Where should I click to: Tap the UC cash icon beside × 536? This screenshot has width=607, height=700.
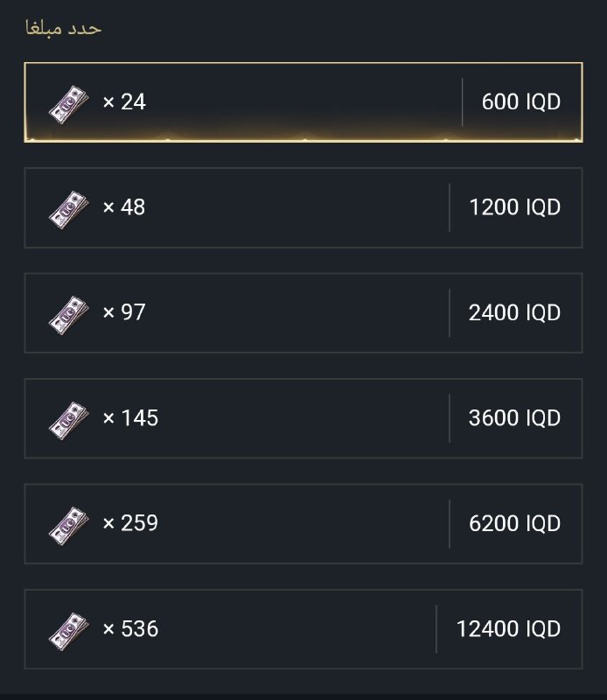(69, 632)
